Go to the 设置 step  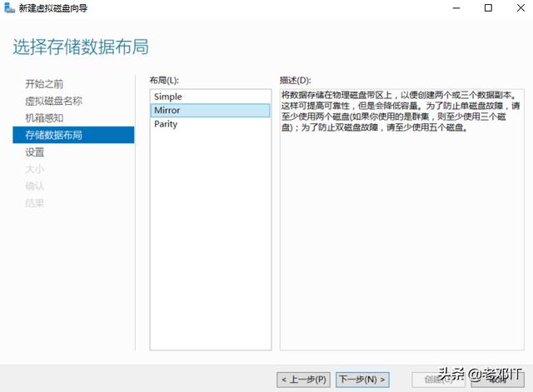[x=35, y=152]
